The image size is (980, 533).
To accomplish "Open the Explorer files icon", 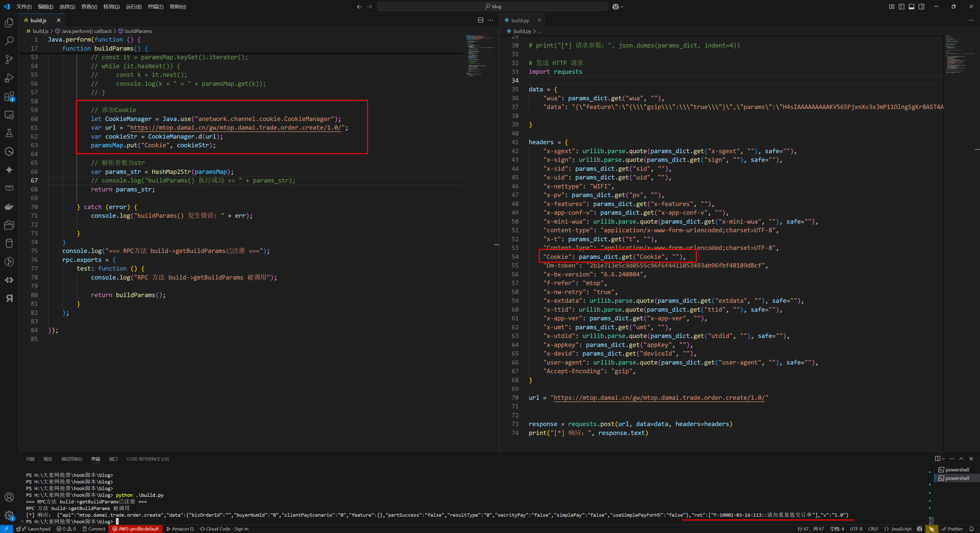I will tap(9, 22).
